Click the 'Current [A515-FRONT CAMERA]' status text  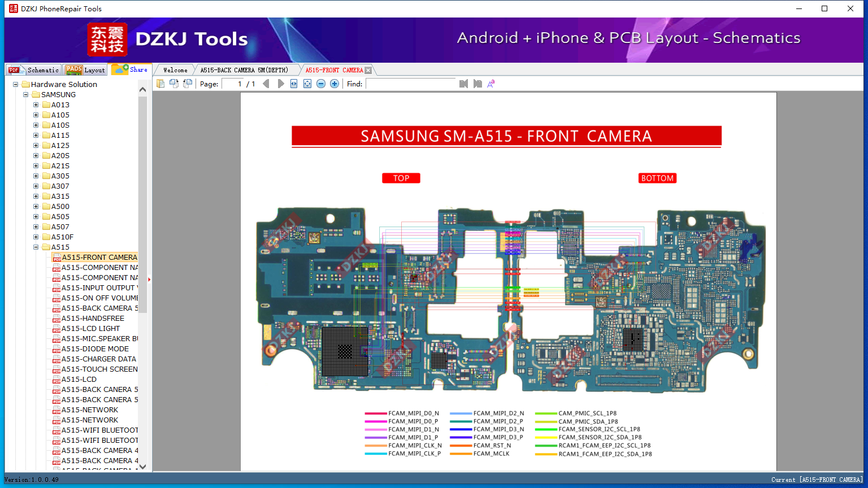point(817,480)
